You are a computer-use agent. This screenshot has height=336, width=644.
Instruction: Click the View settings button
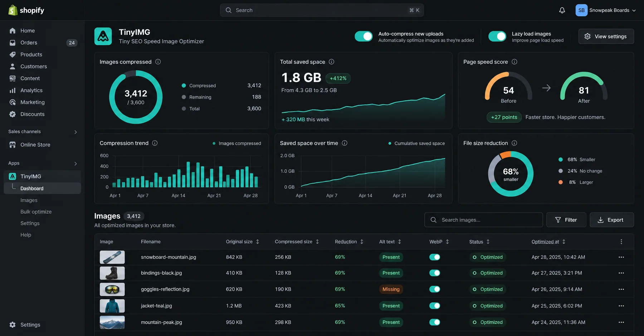(606, 36)
